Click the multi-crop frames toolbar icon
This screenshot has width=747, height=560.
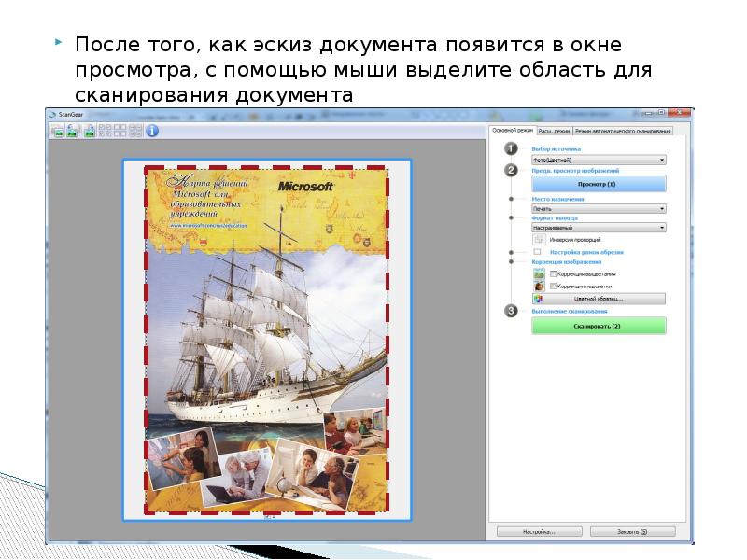[135, 131]
